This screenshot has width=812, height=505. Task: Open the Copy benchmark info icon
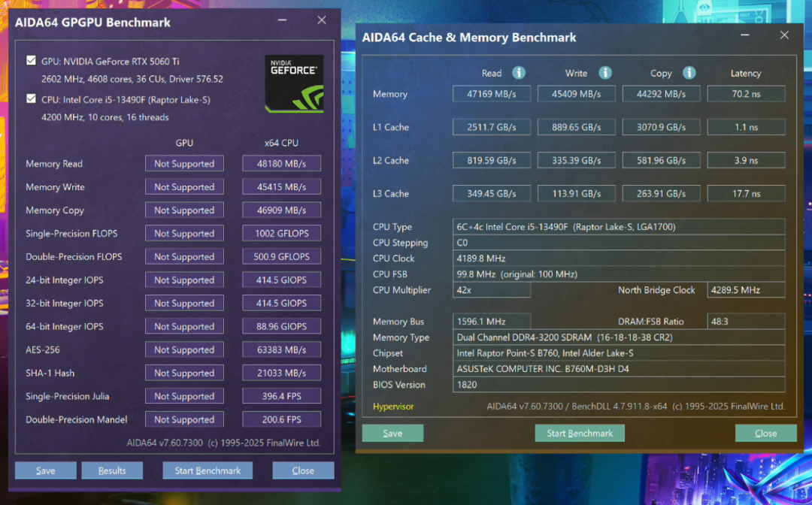[x=689, y=73]
